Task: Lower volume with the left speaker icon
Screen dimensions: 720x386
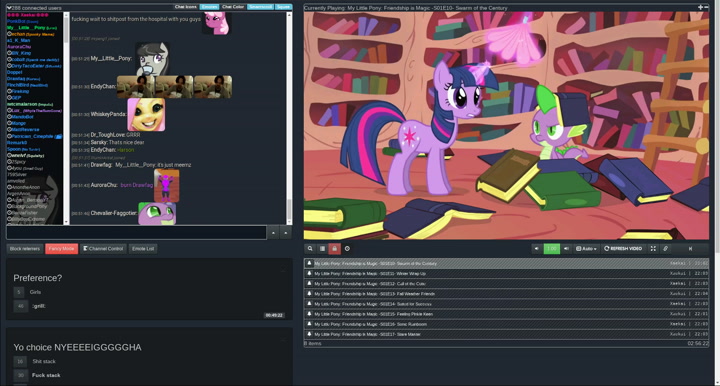Action: coord(536,249)
